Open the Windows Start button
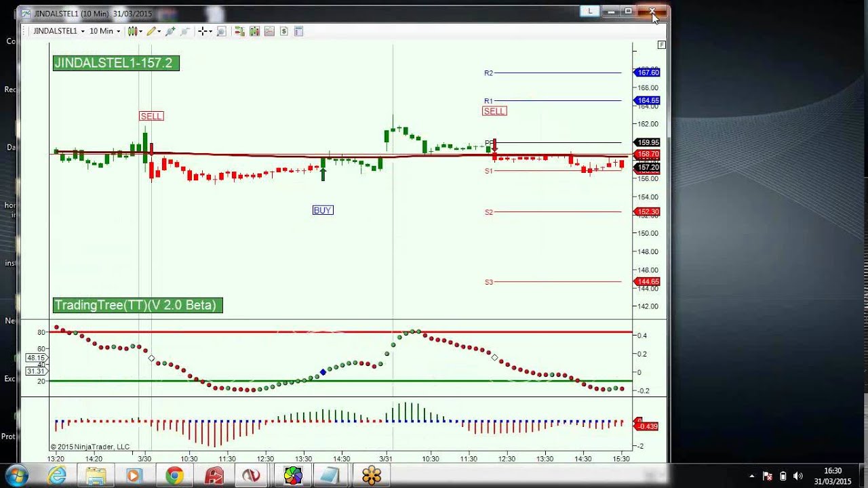Screen dimensions: 868x488 point(16,476)
